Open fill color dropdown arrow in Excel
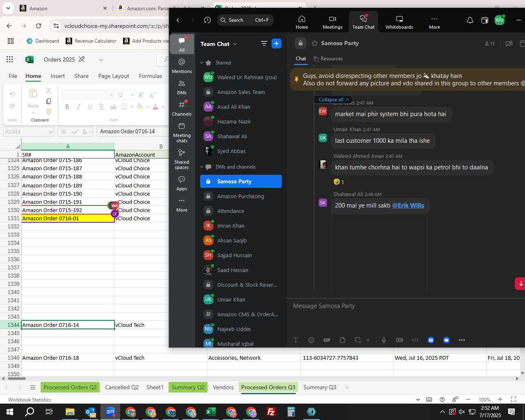 tap(147, 107)
